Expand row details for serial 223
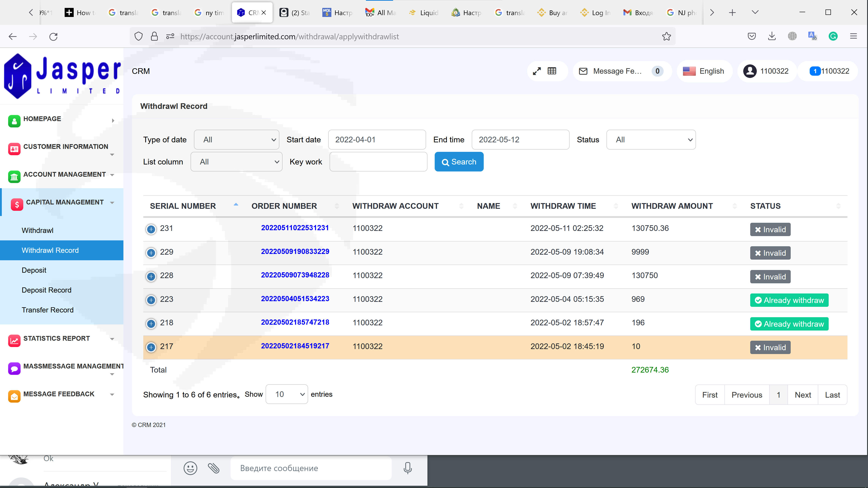This screenshot has width=868, height=488. click(151, 300)
